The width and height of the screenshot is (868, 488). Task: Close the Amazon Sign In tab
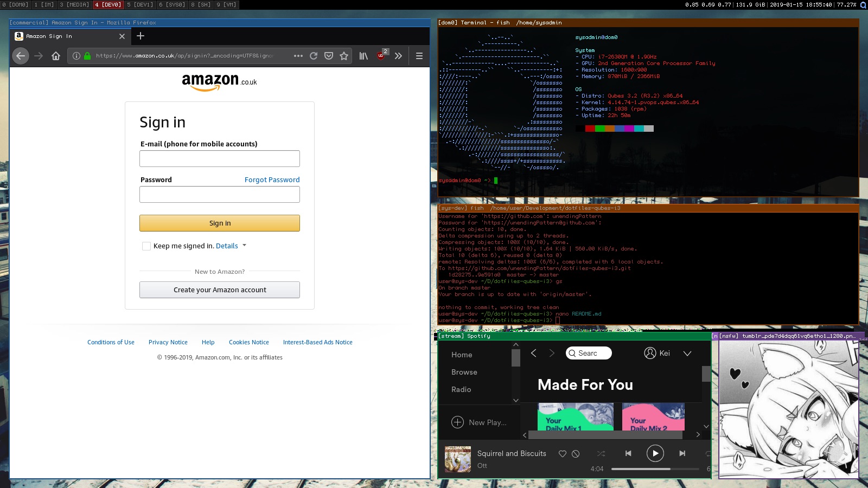point(122,36)
